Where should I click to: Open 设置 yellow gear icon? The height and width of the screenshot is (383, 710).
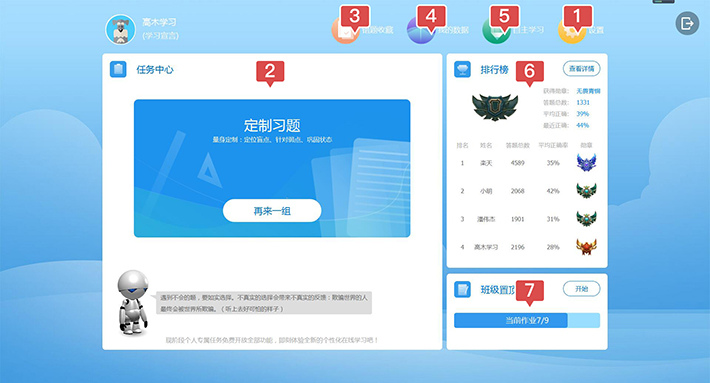coord(571,31)
